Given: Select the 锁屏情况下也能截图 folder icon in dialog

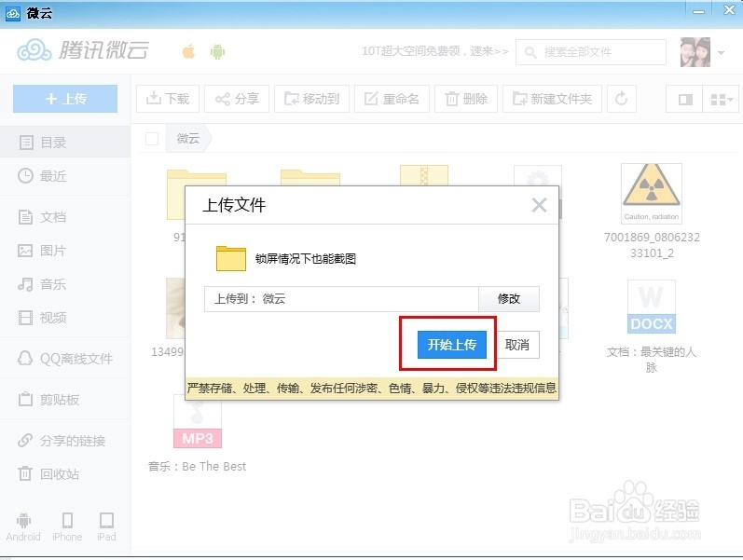Looking at the screenshot, I should [231, 258].
